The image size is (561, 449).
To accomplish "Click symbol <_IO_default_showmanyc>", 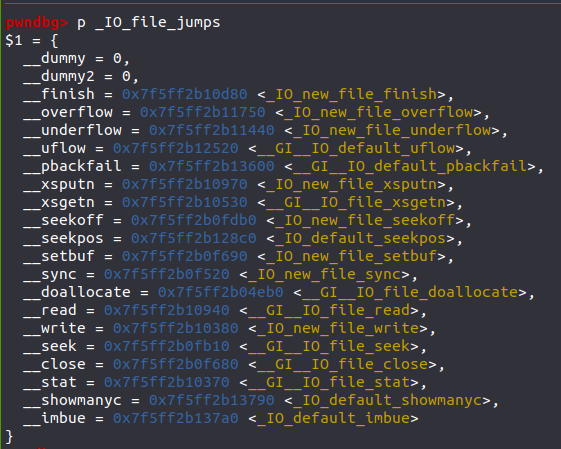I will 387,400.
